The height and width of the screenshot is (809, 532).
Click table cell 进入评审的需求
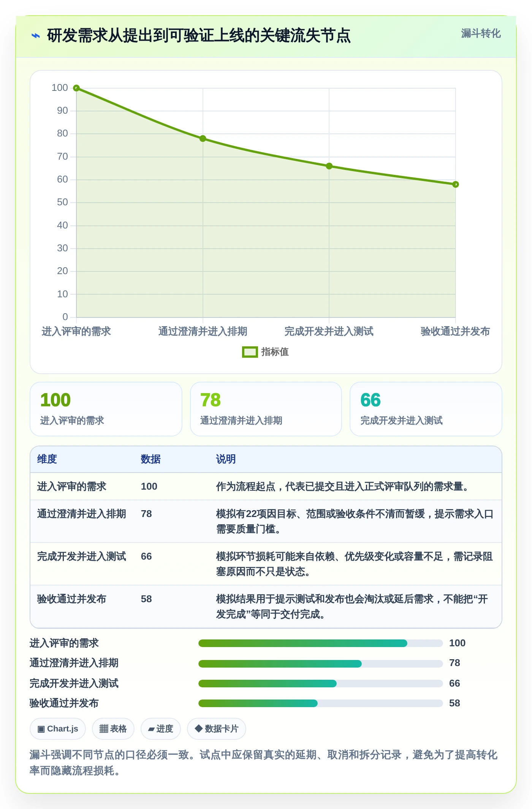click(x=72, y=487)
